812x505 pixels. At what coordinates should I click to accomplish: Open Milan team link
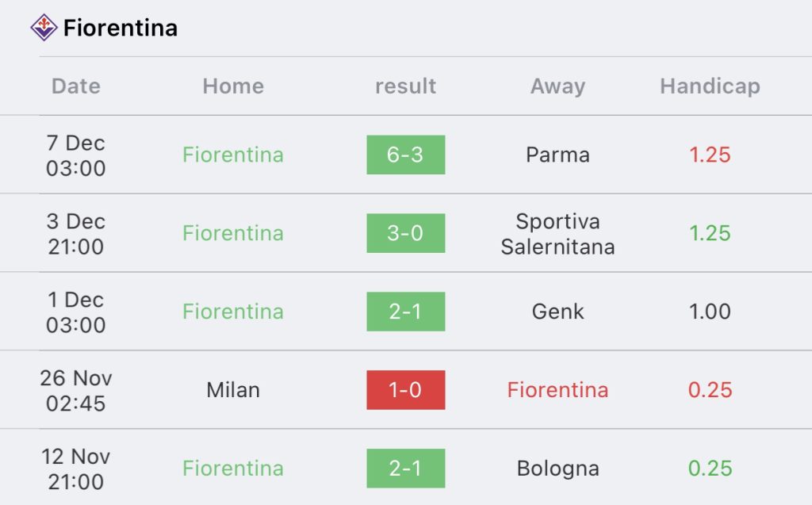tap(233, 390)
